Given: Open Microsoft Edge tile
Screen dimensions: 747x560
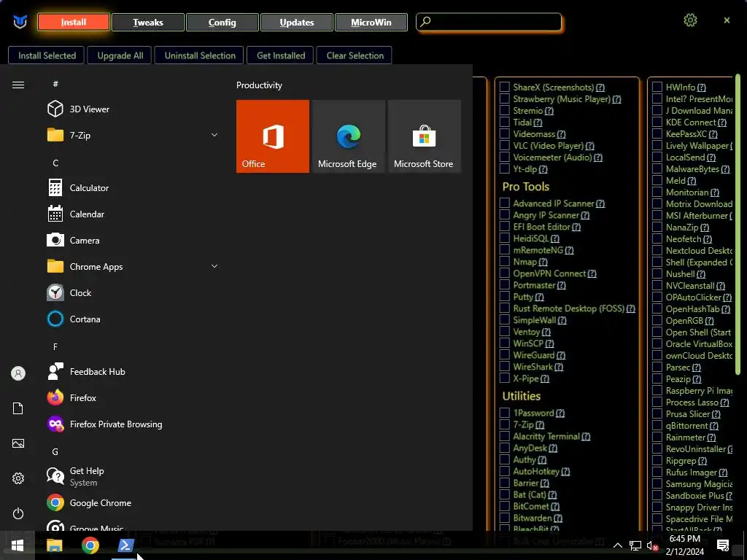Looking at the screenshot, I should click(348, 136).
